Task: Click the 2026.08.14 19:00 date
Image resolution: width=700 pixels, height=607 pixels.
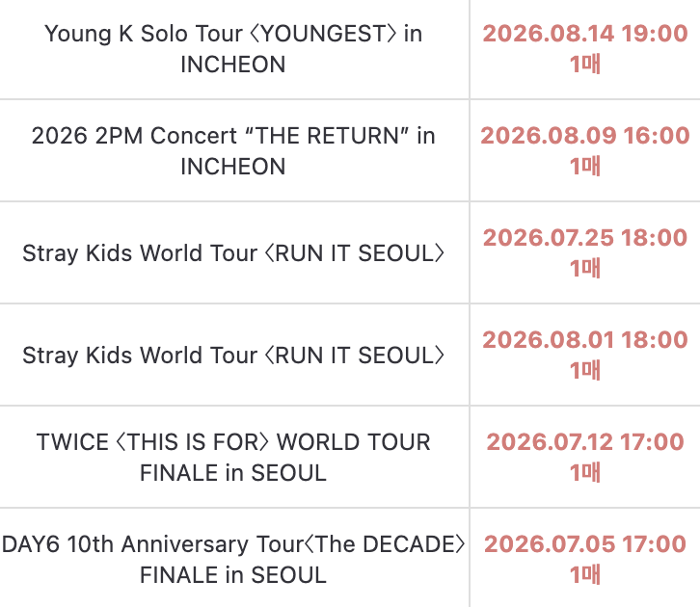Action: (585, 34)
